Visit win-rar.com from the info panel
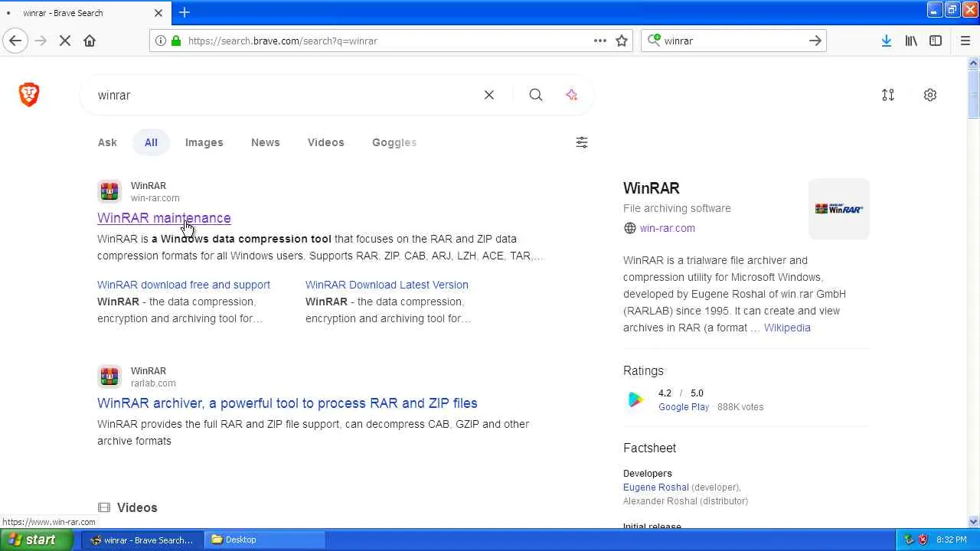 (x=668, y=228)
